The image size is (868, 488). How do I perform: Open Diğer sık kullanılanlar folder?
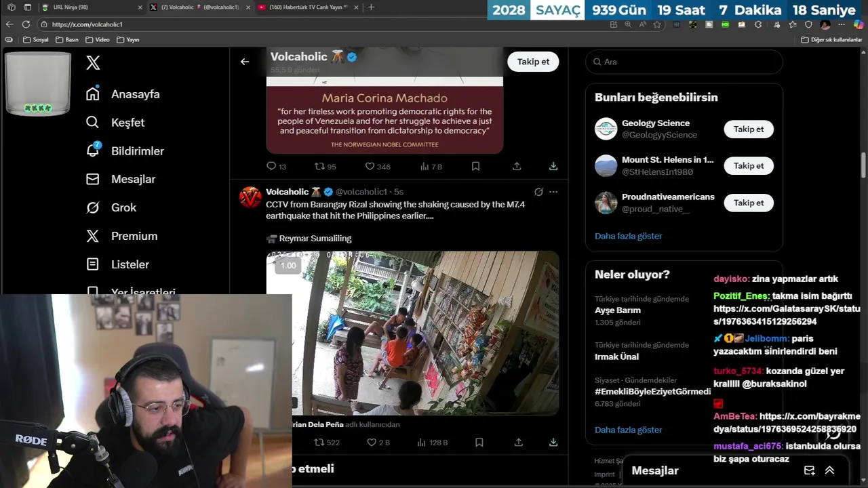pos(831,39)
